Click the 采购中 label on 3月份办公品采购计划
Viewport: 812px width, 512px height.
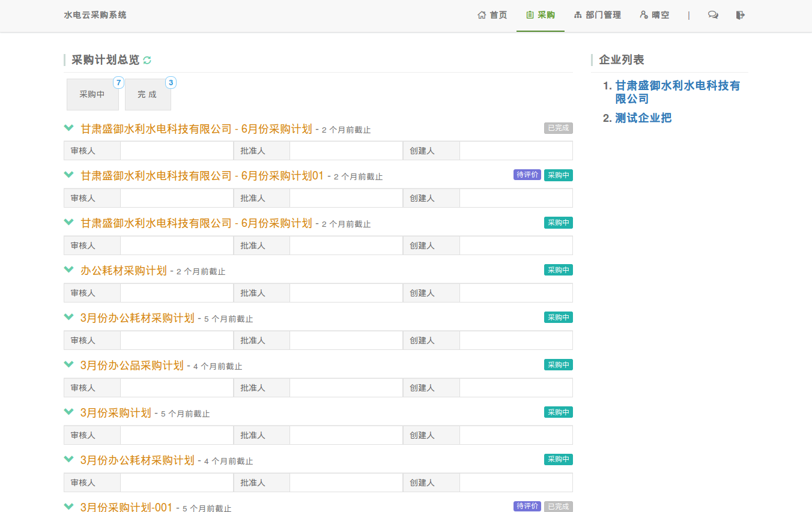[559, 365]
